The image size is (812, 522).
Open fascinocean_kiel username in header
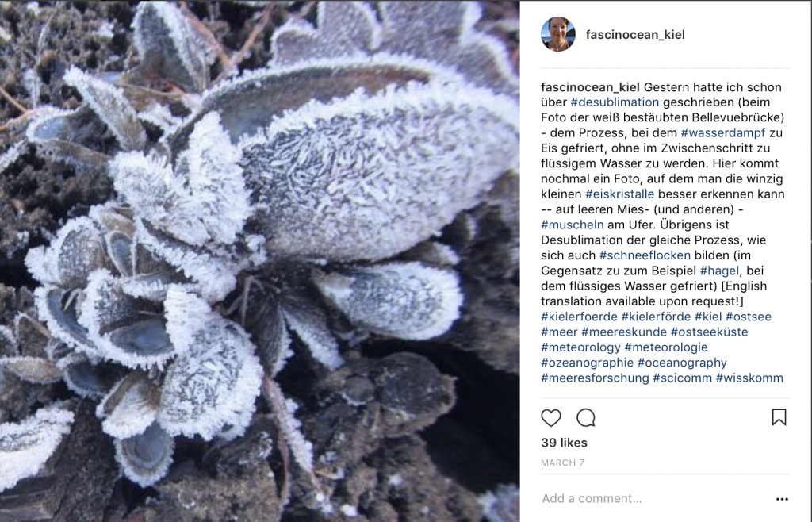pyautogui.click(x=635, y=35)
